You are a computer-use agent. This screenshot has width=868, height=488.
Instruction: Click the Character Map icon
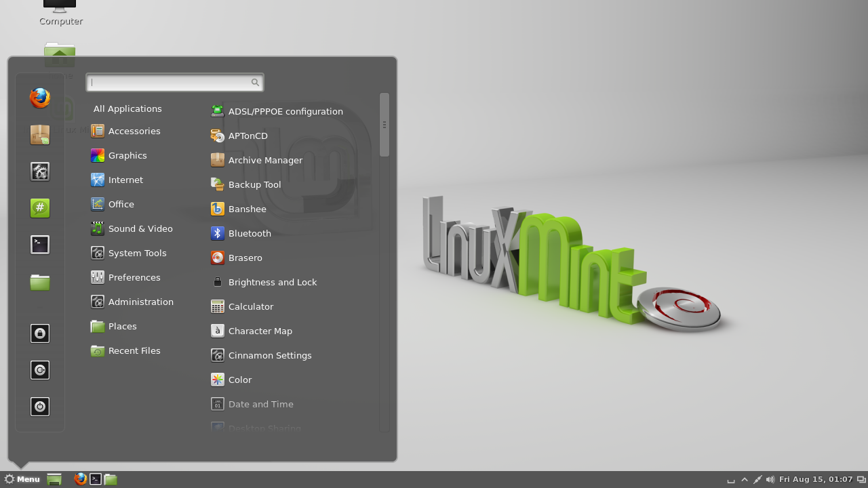(218, 331)
